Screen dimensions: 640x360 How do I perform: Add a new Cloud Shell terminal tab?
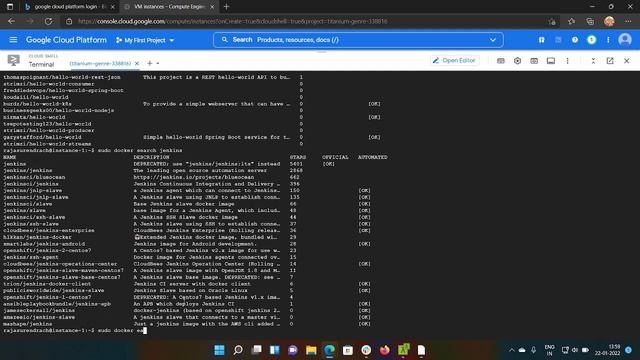pyautogui.click(x=150, y=63)
